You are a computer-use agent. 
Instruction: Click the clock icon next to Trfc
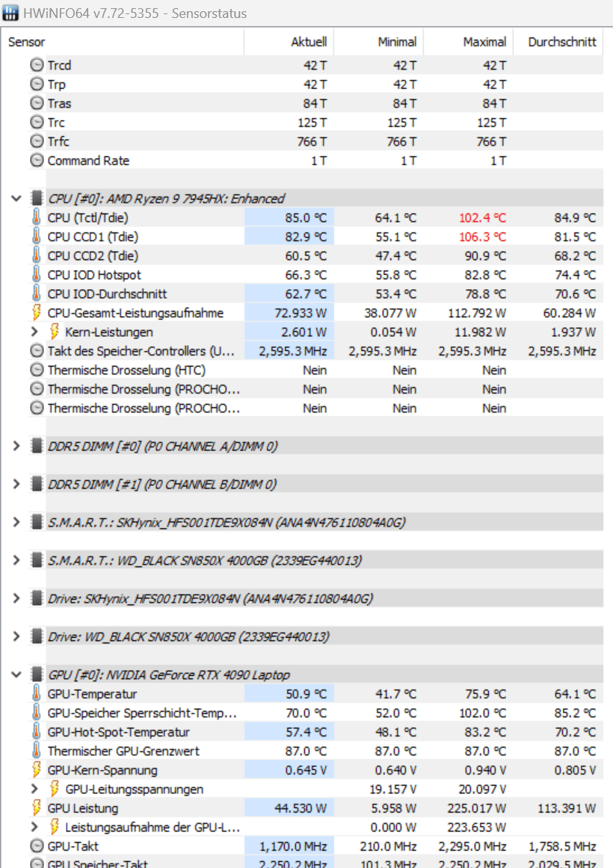click(x=37, y=141)
